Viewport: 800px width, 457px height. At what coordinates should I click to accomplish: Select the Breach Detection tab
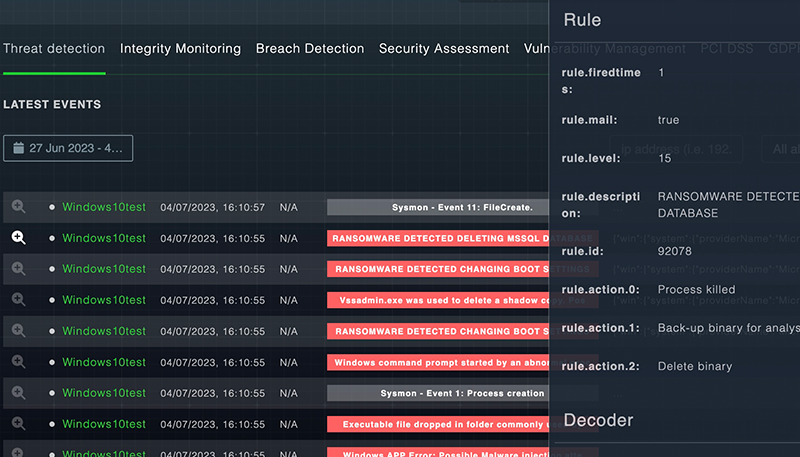[310, 48]
